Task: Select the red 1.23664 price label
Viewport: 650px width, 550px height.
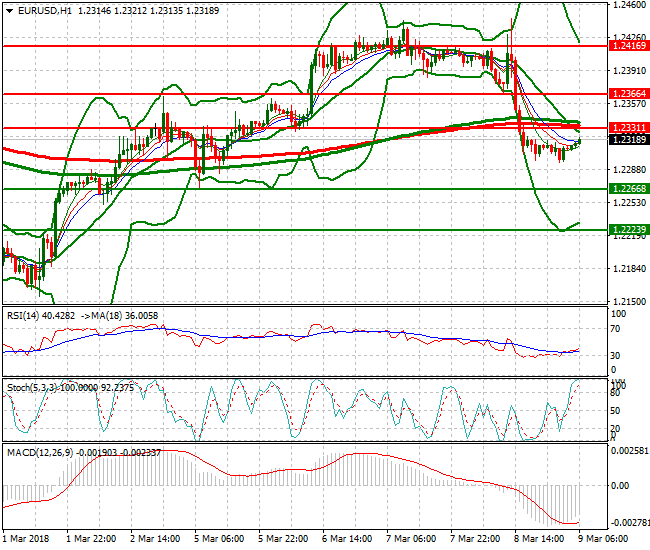Action: click(x=630, y=93)
